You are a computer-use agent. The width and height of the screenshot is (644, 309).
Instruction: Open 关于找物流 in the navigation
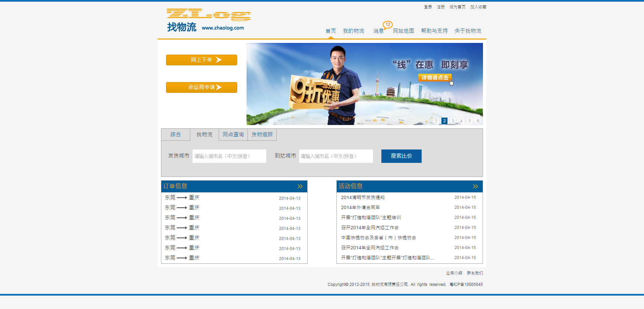468,31
